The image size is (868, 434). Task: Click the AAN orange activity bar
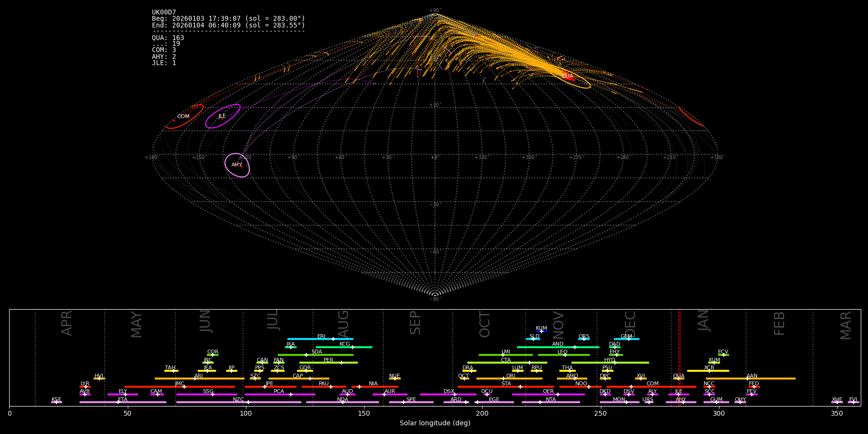[751, 379]
